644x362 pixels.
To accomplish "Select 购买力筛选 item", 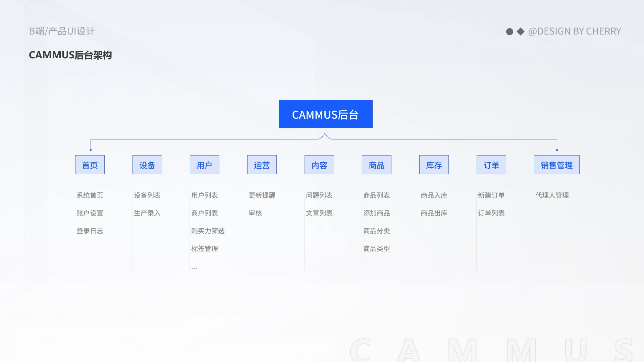I will tap(208, 231).
